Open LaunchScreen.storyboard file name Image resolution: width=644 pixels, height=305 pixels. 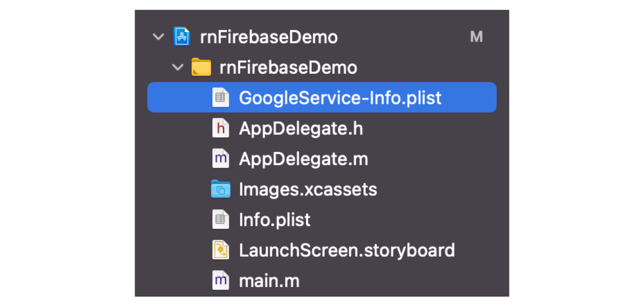pyautogui.click(x=347, y=250)
